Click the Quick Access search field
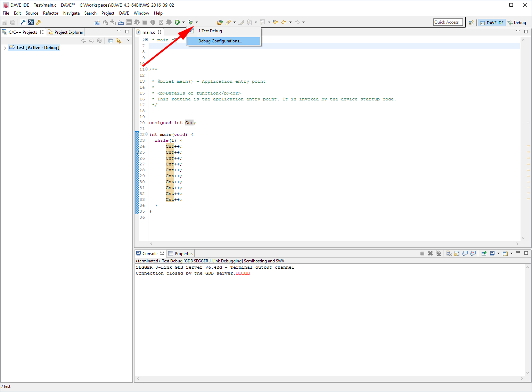This screenshot has width=532, height=392. click(x=448, y=22)
